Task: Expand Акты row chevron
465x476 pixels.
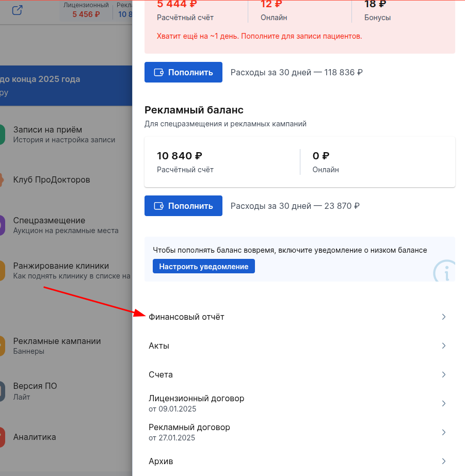Action: click(443, 346)
